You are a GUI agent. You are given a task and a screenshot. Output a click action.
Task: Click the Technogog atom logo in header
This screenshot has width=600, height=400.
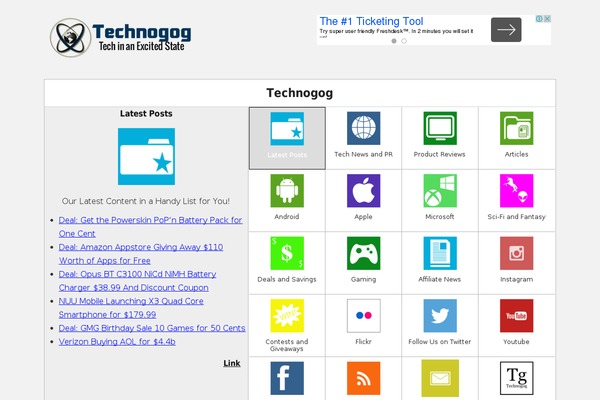click(70, 38)
